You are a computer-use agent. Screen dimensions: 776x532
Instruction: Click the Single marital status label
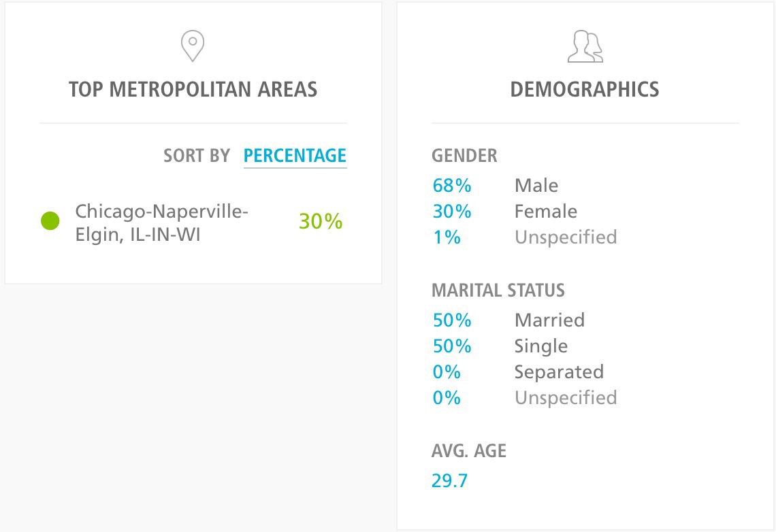[540, 346]
